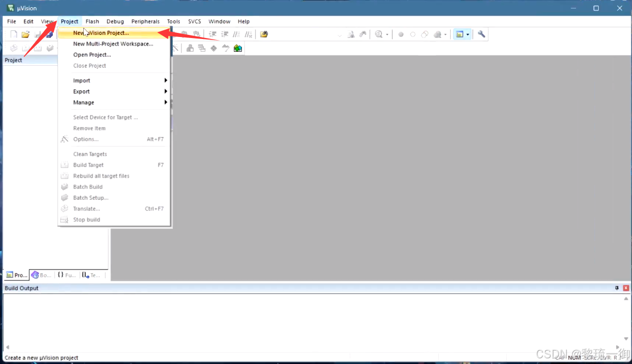
Task: Open the Window menu
Action: 219,22
